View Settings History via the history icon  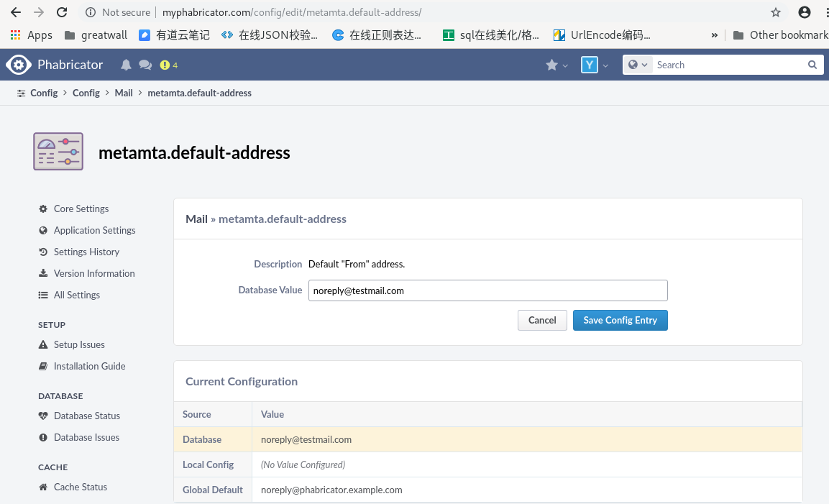[42, 252]
